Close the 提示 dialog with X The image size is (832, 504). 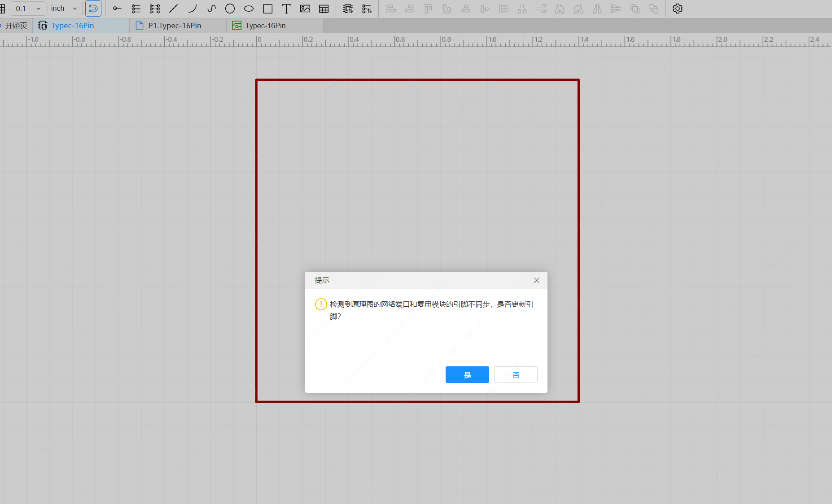click(536, 280)
